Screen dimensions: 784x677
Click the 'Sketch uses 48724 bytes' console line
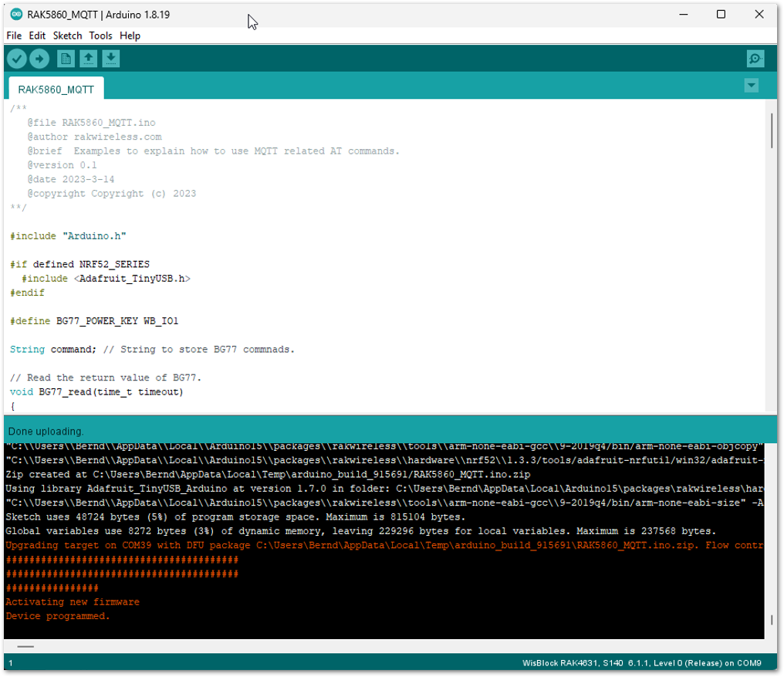[x=235, y=517]
